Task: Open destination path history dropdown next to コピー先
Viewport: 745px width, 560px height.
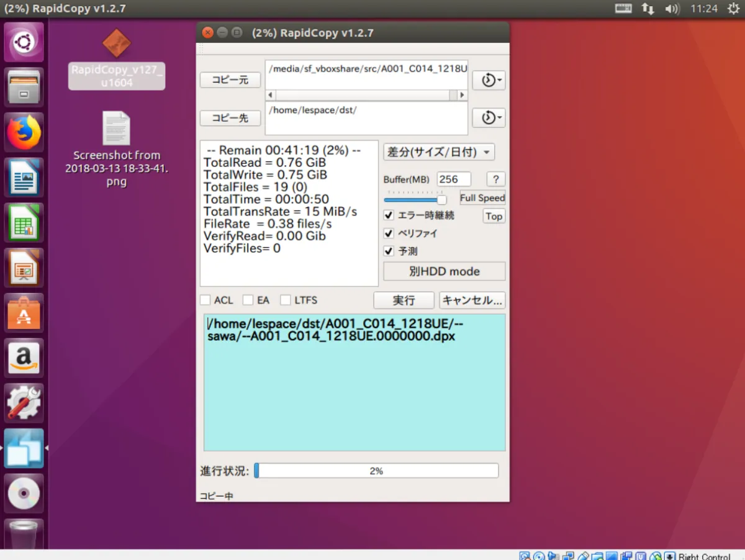Action: pos(489,117)
